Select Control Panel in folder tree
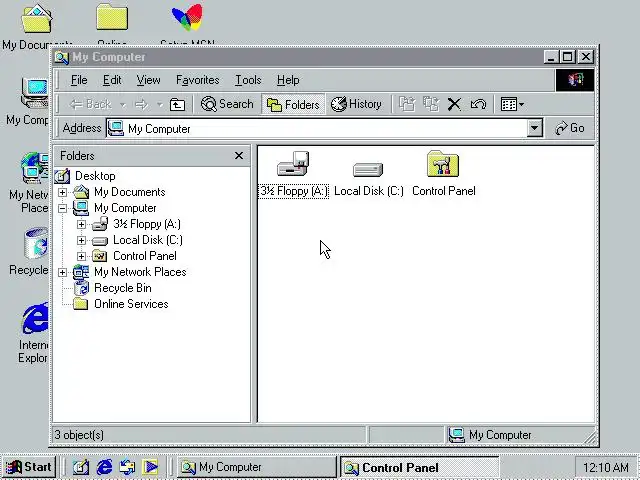This screenshot has width=640, height=480. point(144,256)
